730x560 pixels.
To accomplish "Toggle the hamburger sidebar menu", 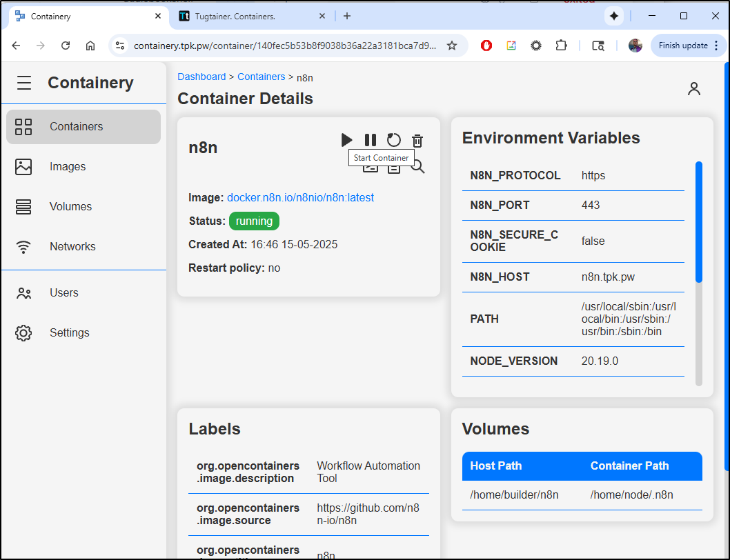I will [24, 83].
